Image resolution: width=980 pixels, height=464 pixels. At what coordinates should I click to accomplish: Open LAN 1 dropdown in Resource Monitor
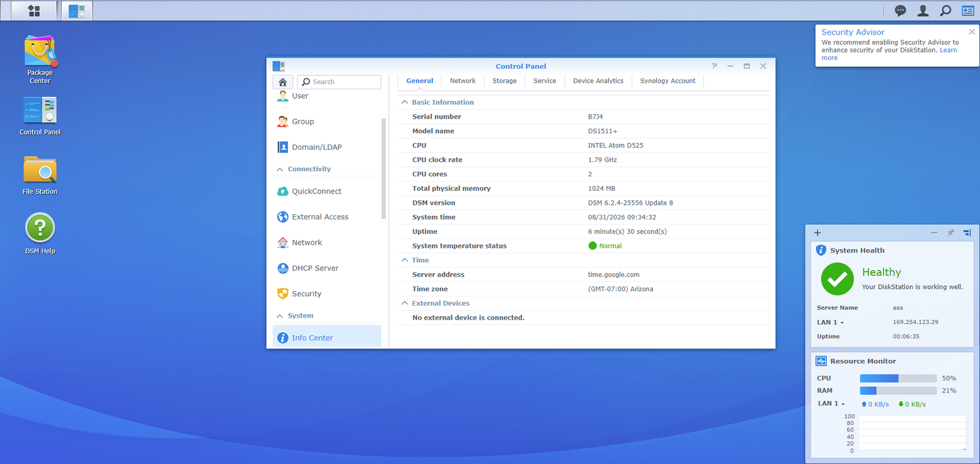click(x=832, y=403)
